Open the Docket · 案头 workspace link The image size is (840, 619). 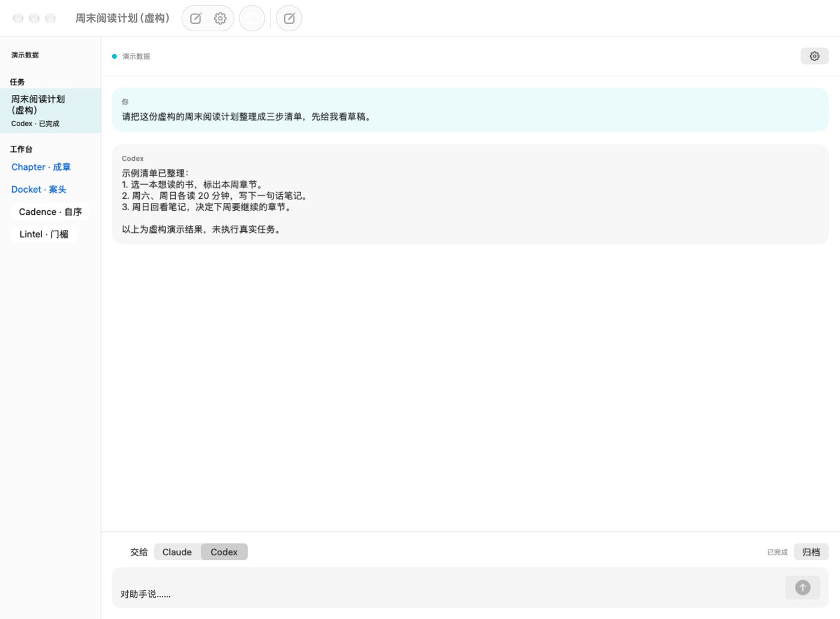pyautogui.click(x=39, y=189)
